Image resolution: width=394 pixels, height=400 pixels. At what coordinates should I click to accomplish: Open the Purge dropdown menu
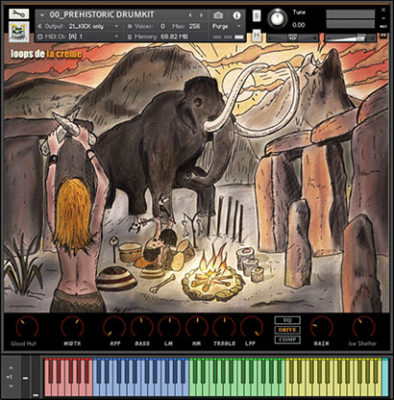click(226, 26)
